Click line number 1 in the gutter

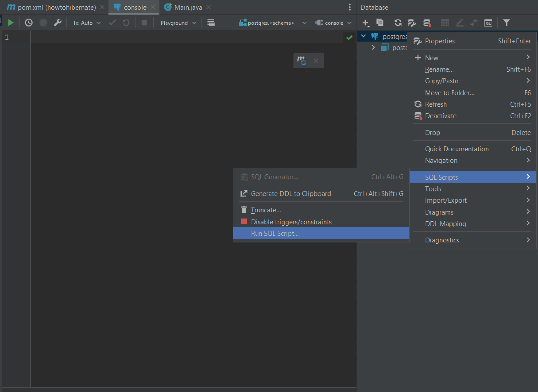coord(7,37)
